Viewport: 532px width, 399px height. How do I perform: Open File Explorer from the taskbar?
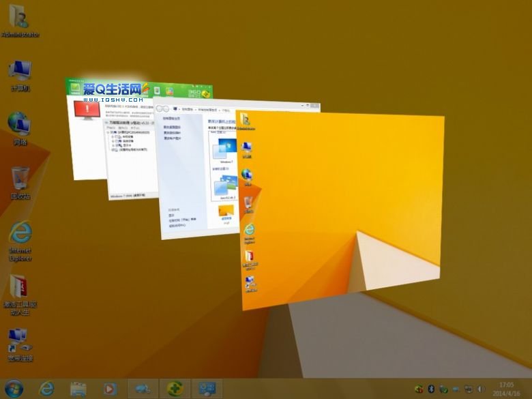point(78,388)
